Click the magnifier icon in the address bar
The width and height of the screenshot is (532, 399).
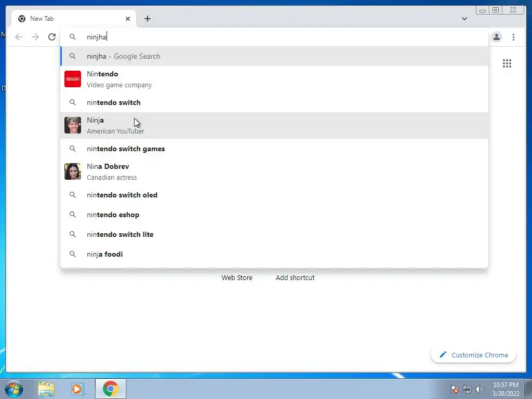pyautogui.click(x=73, y=37)
